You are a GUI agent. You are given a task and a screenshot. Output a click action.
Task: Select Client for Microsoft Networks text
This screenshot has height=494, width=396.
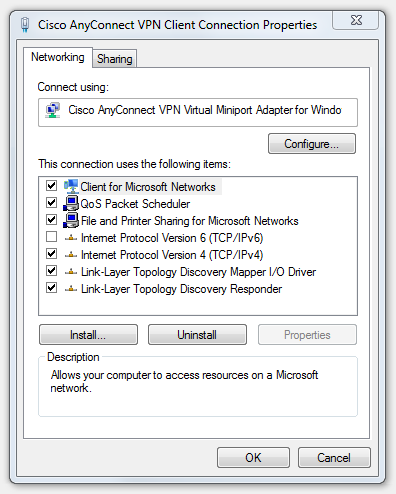(x=148, y=187)
